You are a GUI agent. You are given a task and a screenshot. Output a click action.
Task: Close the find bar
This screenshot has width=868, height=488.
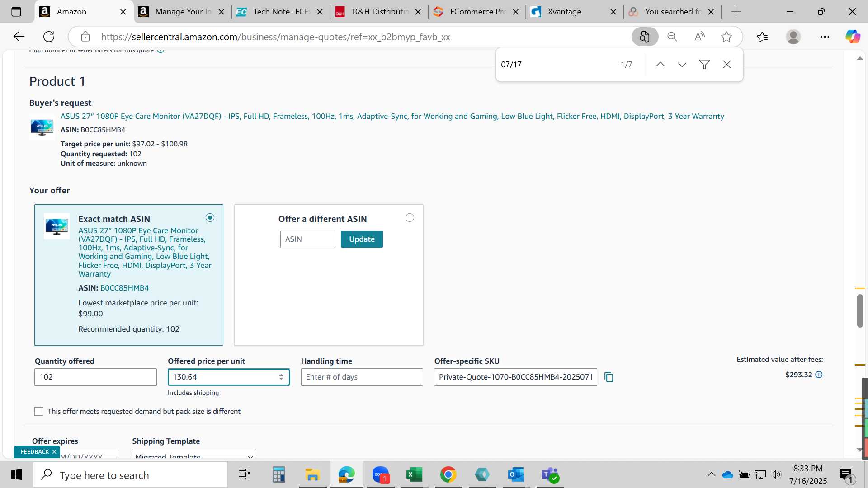coord(727,65)
